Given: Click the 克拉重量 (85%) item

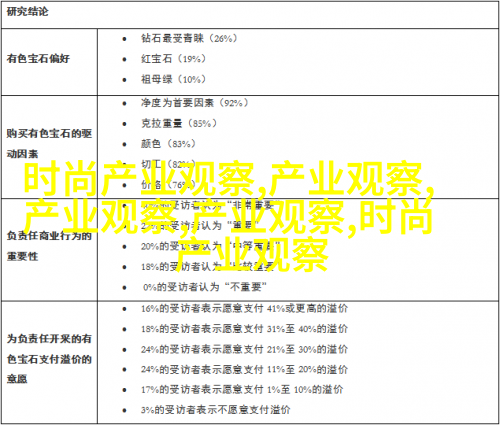Looking at the screenshot, I should (x=179, y=123).
